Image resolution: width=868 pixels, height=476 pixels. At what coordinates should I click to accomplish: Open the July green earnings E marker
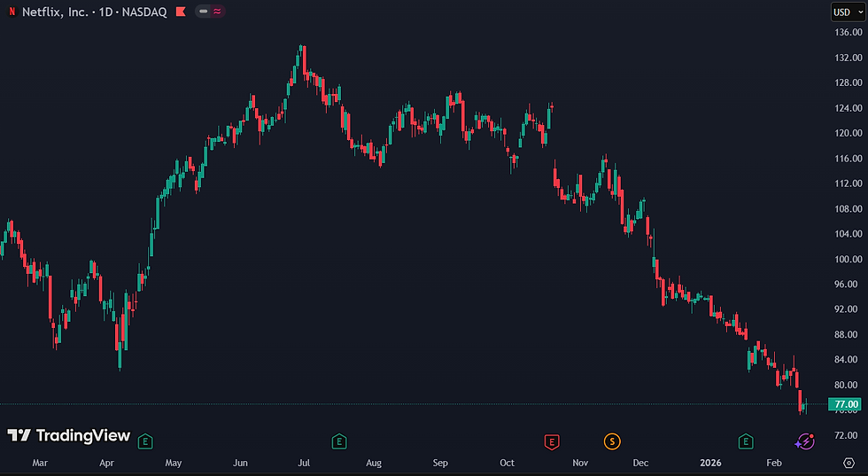pyautogui.click(x=338, y=441)
